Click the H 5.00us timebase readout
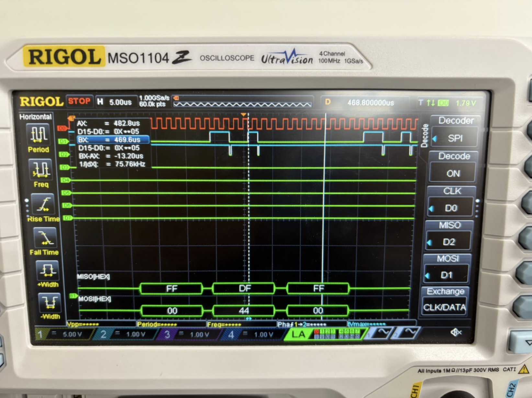Screen dimensions: 532x398 point(115,102)
